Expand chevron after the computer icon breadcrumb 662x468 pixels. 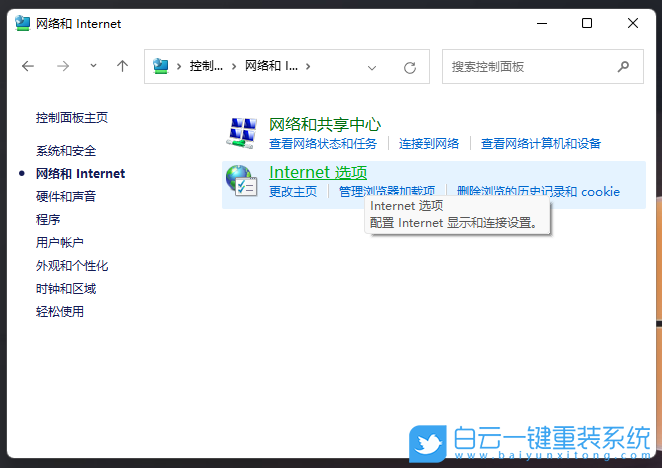[179, 66]
